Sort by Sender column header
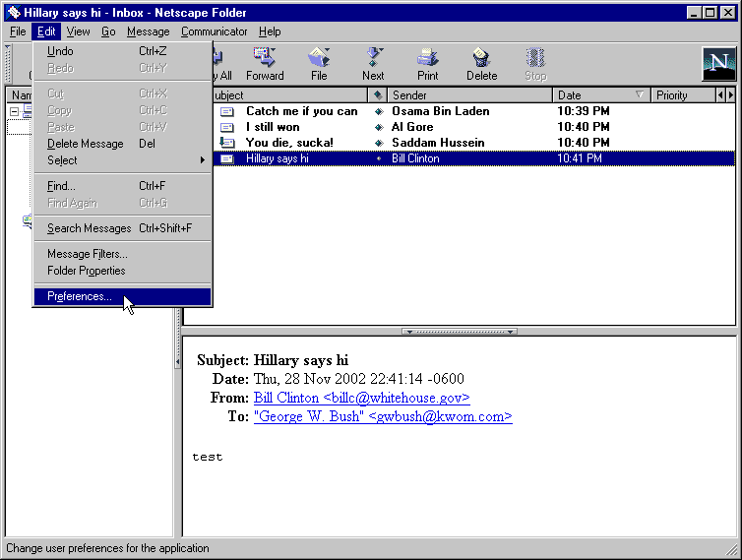 tap(469, 95)
